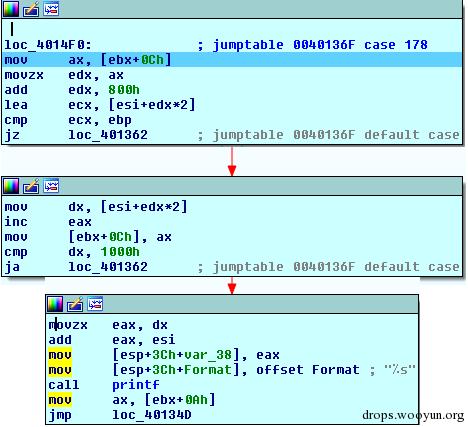Click pencil icon on middle node header

point(31,186)
